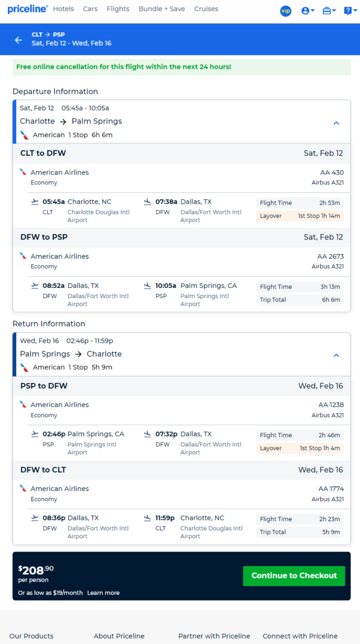Click the landing icon beside 11:59p Charlotte
This screenshot has height=644, width=360.
[x=148, y=518]
